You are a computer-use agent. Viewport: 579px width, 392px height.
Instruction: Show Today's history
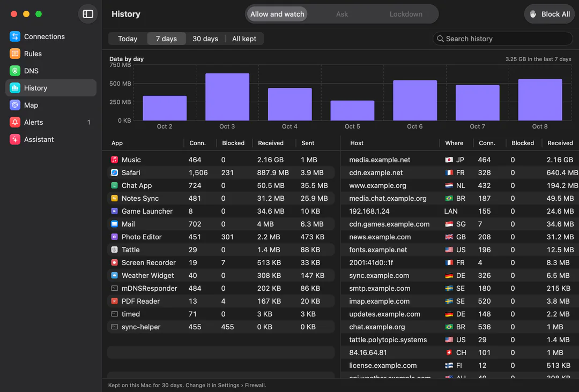(x=128, y=39)
